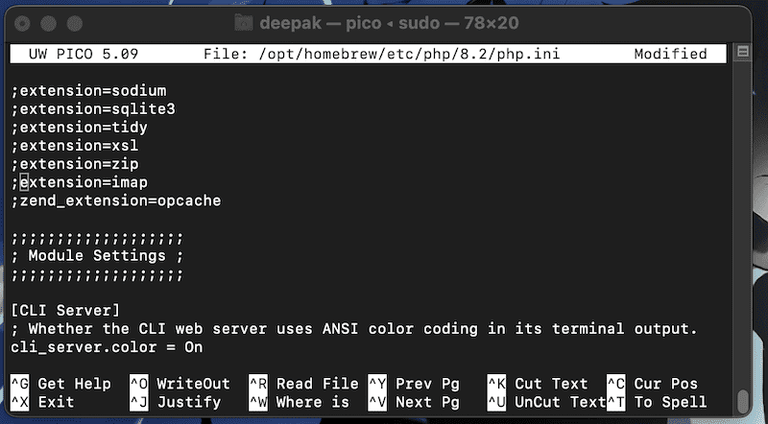Click the ;zend_extension=opcache line
Viewport: 768px width, 424px height.
(x=116, y=201)
